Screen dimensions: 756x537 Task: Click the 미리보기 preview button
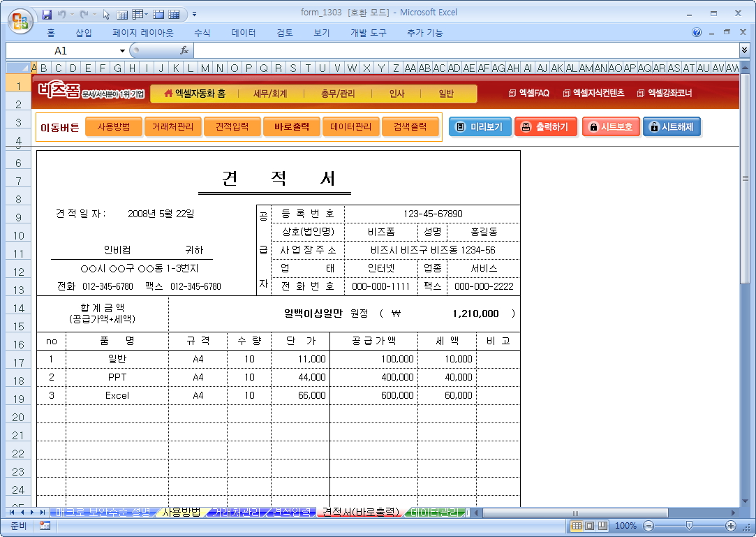click(x=480, y=127)
